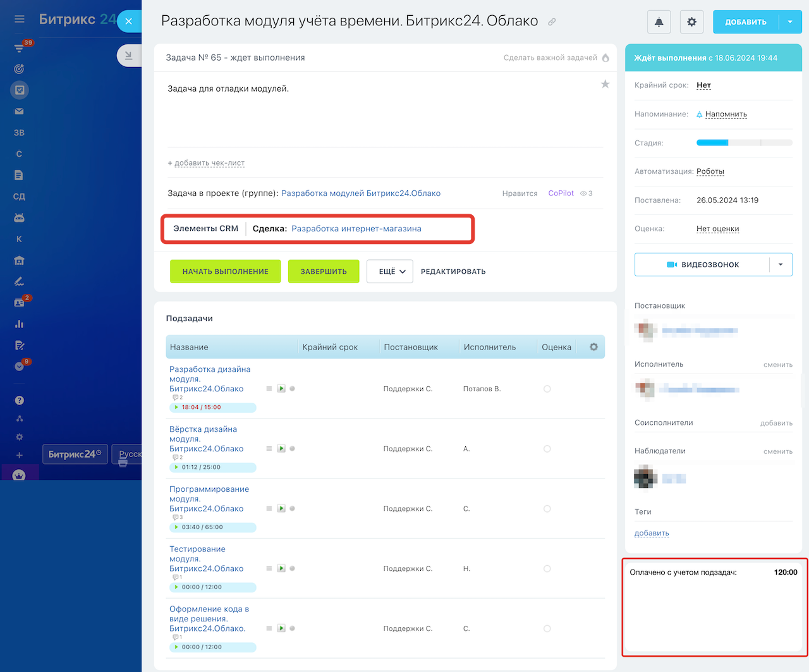
Task: Start timer for Оформление кода subtask
Action: pyautogui.click(x=281, y=628)
